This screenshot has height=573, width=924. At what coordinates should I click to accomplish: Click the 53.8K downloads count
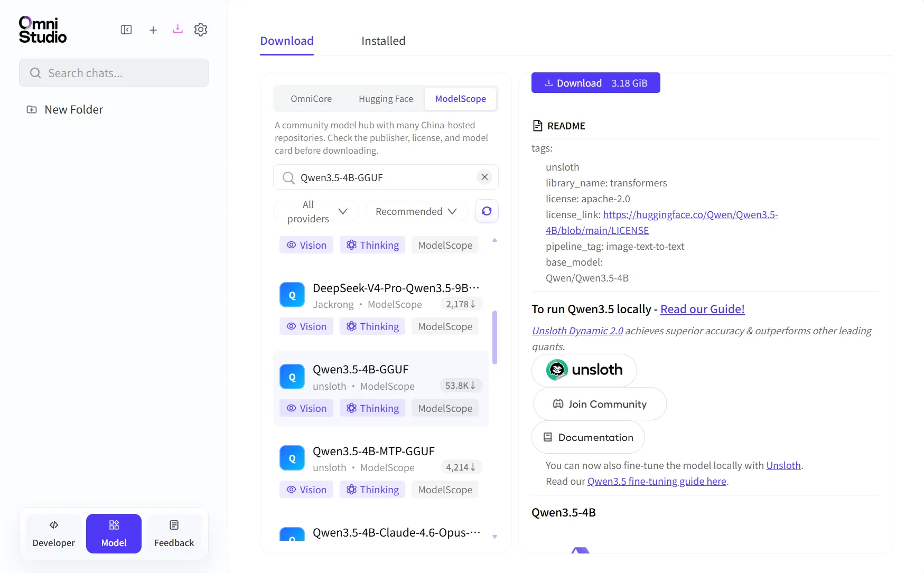(x=461, y=386)
